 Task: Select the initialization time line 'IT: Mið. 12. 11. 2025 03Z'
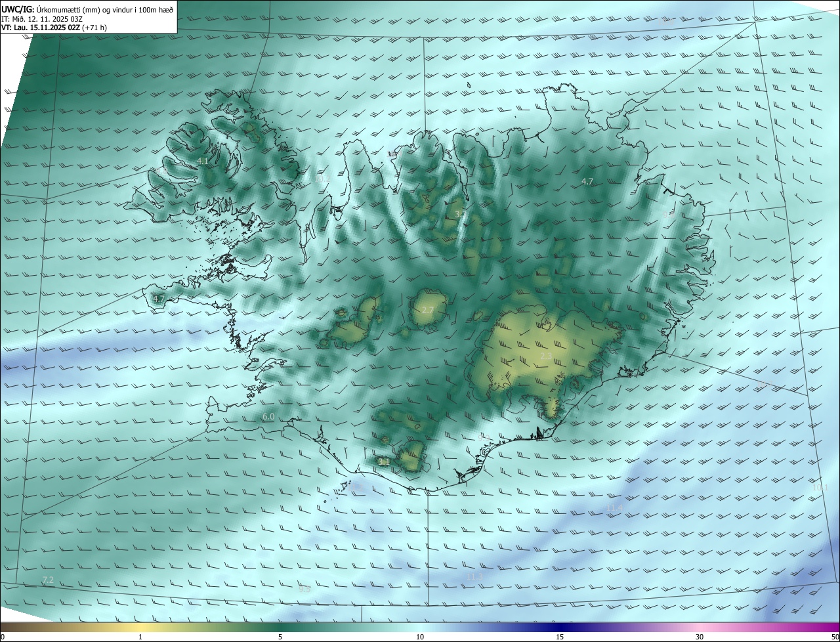coord(42,18)
